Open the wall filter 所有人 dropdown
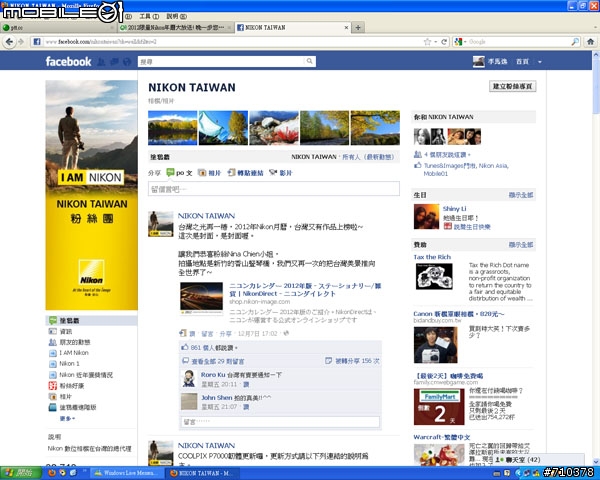Viewport: 600px width, 480px height. [368, 157]
